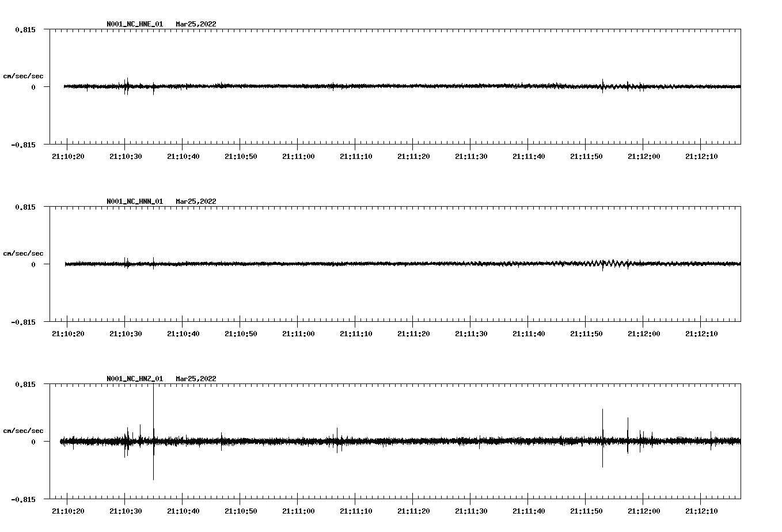The width and height of the screenshot is (782, 532).
Task: Click the 21:10:20 time label under HNZ plot
Action: 68,511
